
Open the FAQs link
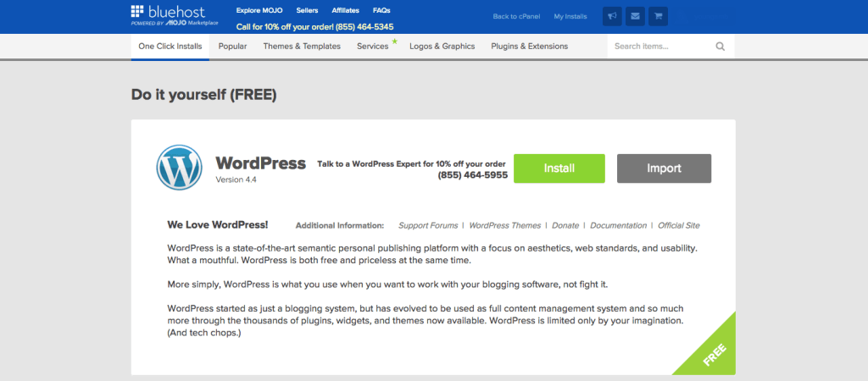click(381, 10)
